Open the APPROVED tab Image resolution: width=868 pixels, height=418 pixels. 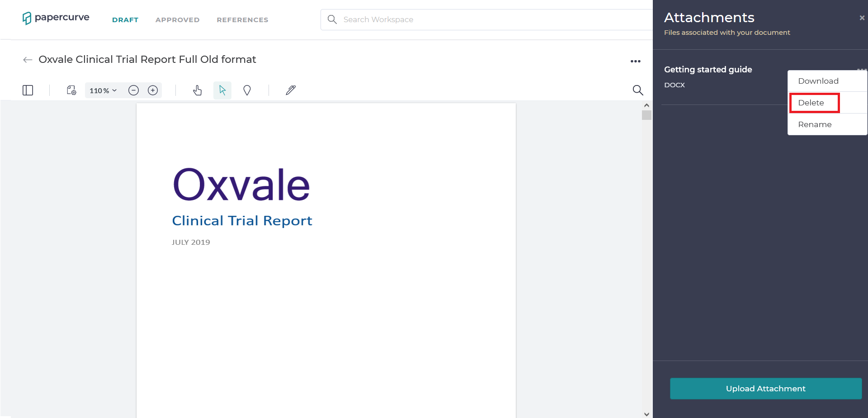pos(177,20)
